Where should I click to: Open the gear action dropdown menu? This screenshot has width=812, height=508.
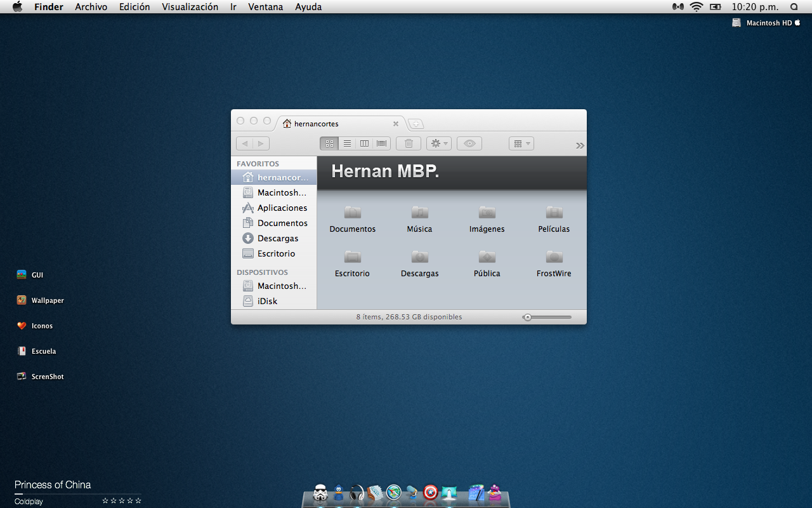click(x=439, y=144)
